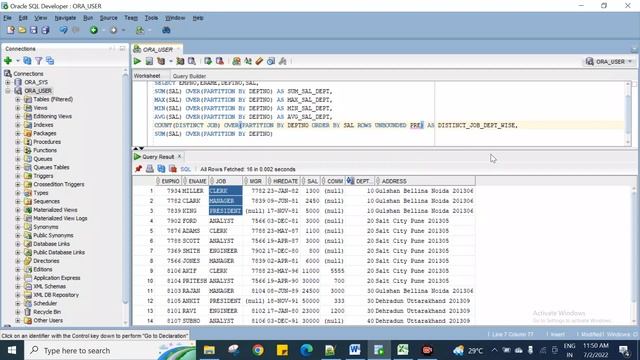This screenshot has width=640, height=360.
Task: Click the Delete Row icon in Query Result
Action: coord(173,169)
